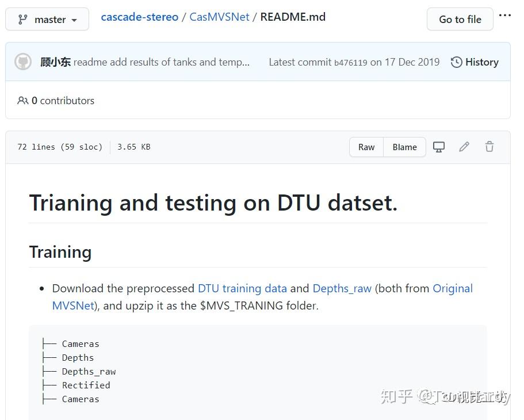Switch to the Blame view
The height and width of the screenshot is (420, 524).
click(x=404, y=147)
